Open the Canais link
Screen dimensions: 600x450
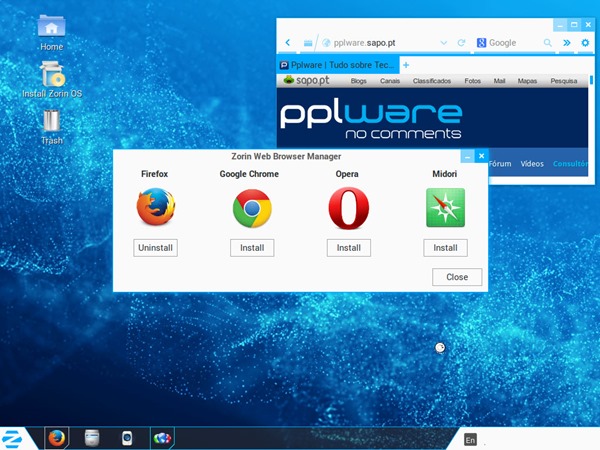coord(390,81)
